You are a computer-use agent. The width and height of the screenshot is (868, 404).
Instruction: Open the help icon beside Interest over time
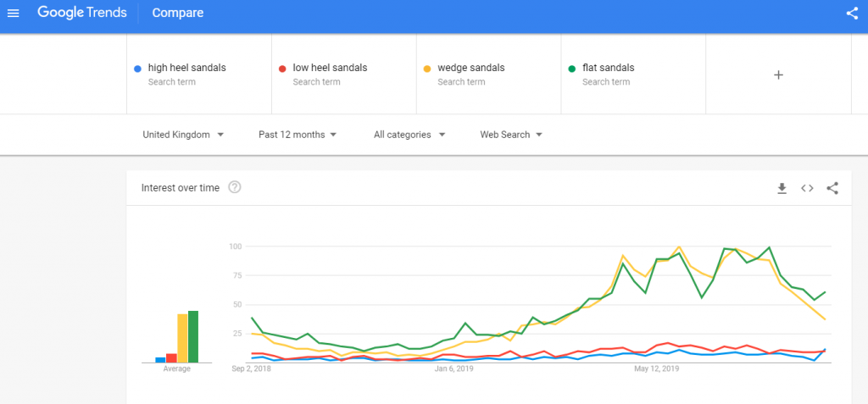[235, 188]
